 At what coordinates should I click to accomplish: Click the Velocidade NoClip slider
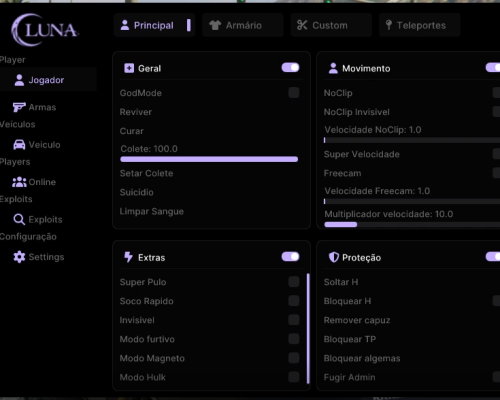[x=412, y=140]
